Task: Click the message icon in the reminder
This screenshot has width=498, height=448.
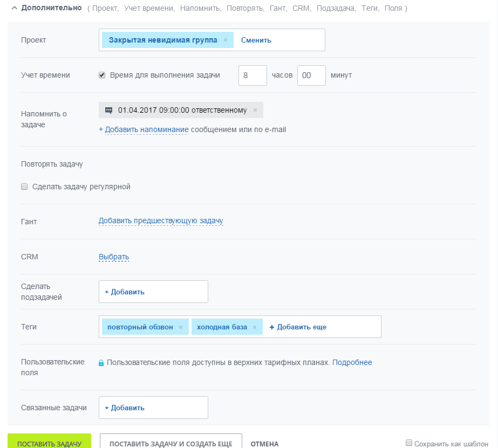Action: coord(108,110)
